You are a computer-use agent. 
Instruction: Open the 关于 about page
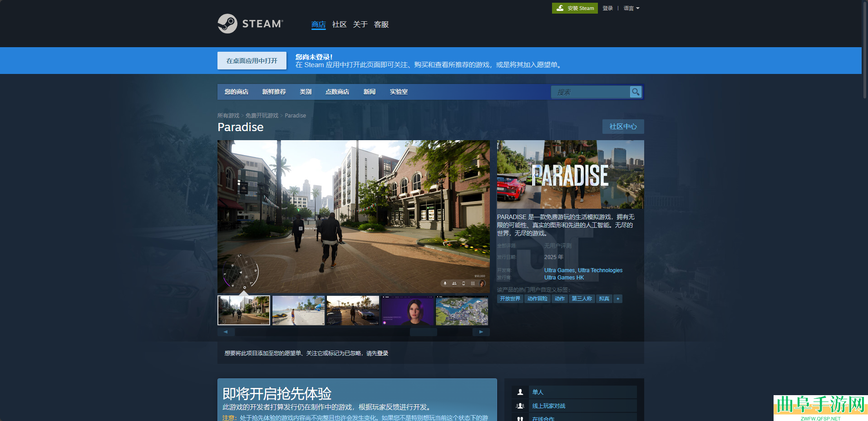point(360,24)
